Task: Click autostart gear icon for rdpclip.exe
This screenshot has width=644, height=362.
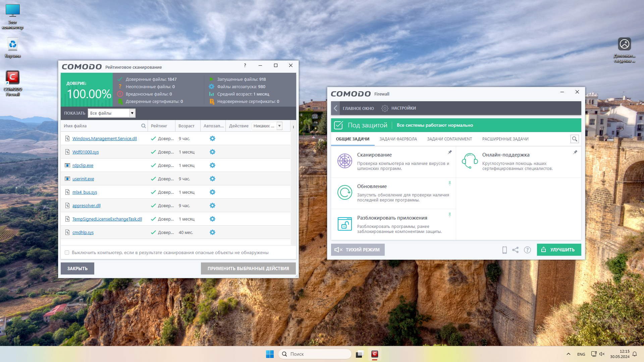Action: tap(212, 165)
